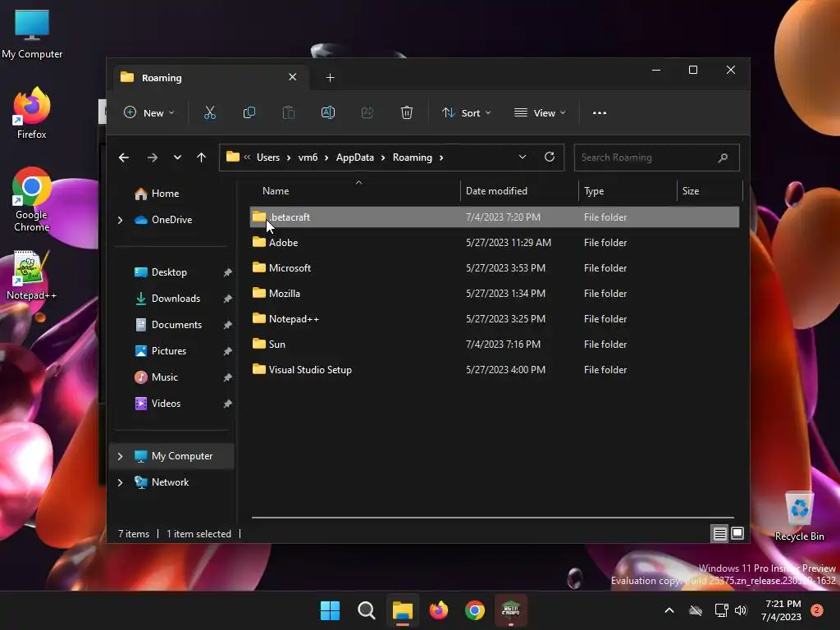Click the Cut scissors icon in toolbar
The width and height of the screenshot is (840, 630).
click(209, 112)
